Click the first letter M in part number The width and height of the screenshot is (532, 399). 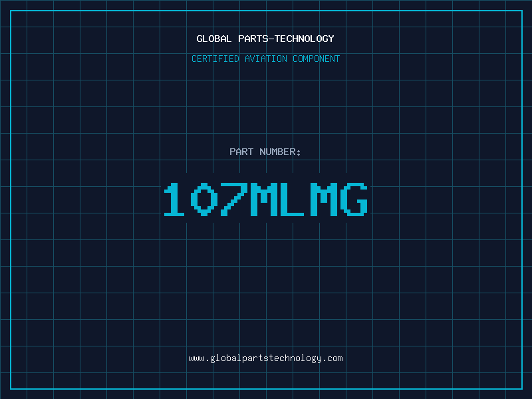click(264, 199)
